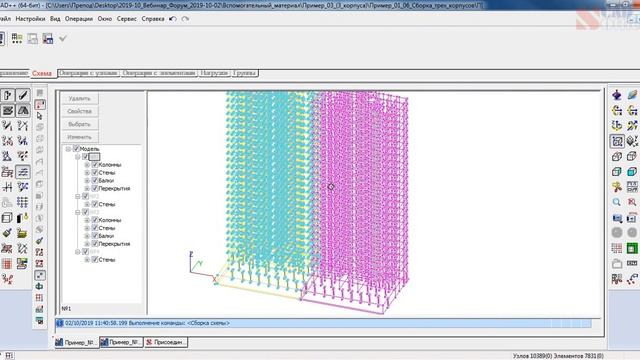640x360 pixels.
Task: Switch to the Группы tab
Action: coord(245,73)
